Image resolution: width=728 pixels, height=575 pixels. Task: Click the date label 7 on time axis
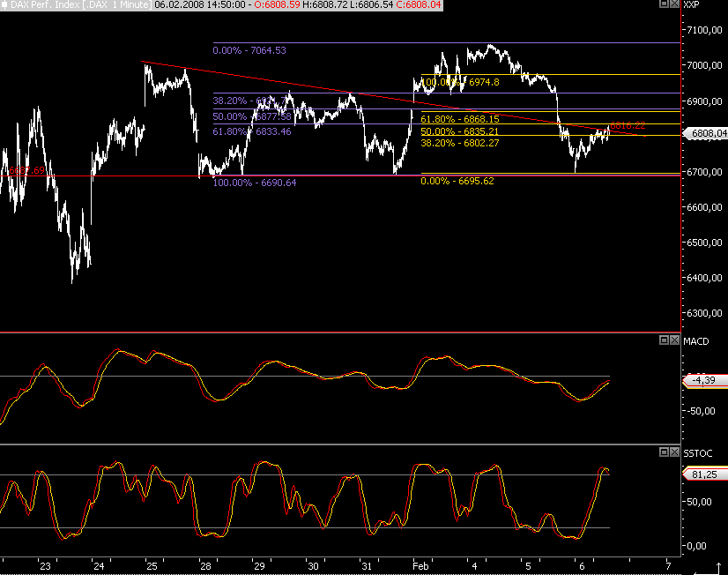[668, 566]
